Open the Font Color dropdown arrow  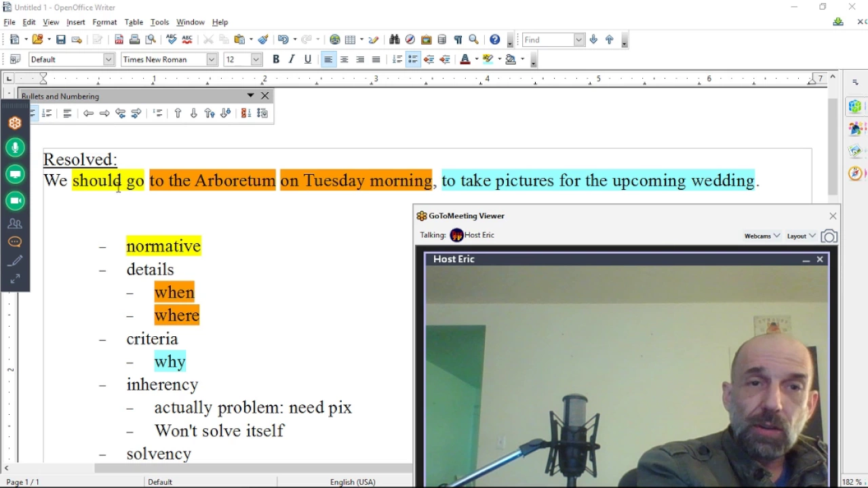[476, 60]
